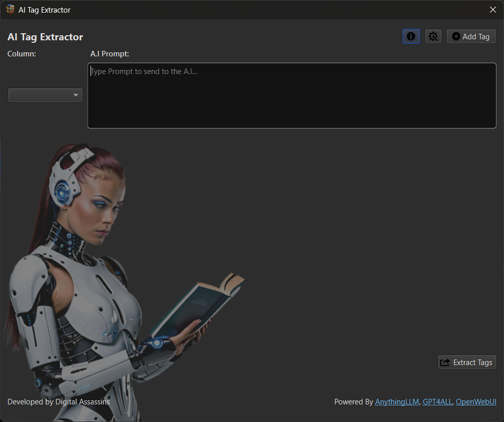Click the 'Column:' label
This screenshot has width=504, height=422.
pos(22,54)
